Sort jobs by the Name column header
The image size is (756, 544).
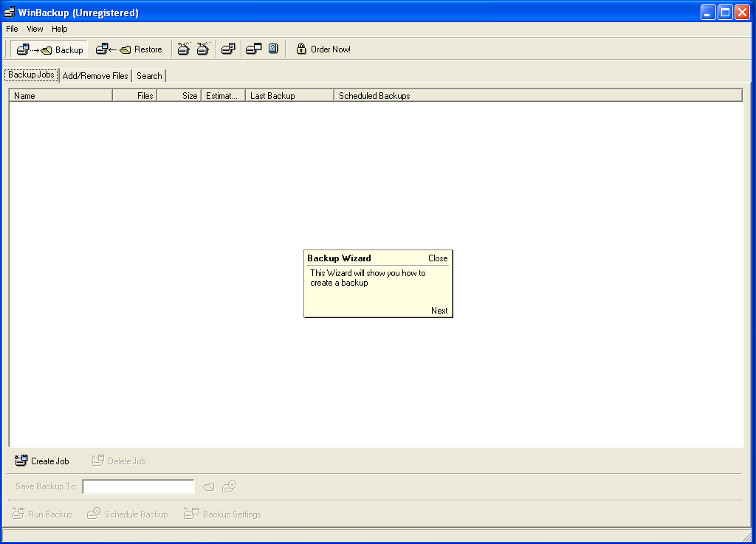pos(61,95)
